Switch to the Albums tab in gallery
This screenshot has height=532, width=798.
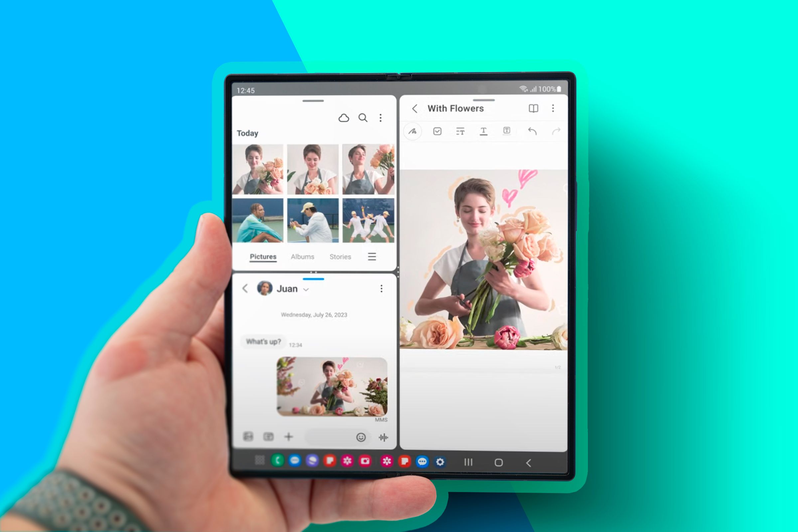[302, 256]
